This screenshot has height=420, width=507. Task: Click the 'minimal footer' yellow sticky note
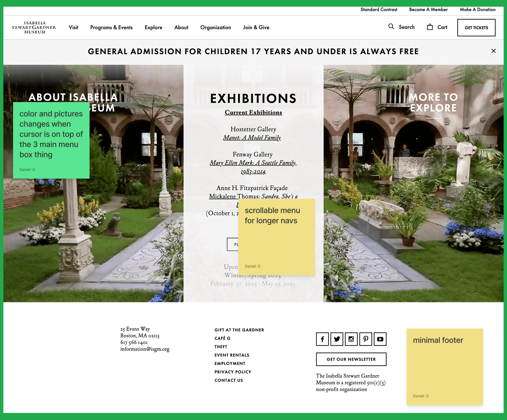pos(445,367)
